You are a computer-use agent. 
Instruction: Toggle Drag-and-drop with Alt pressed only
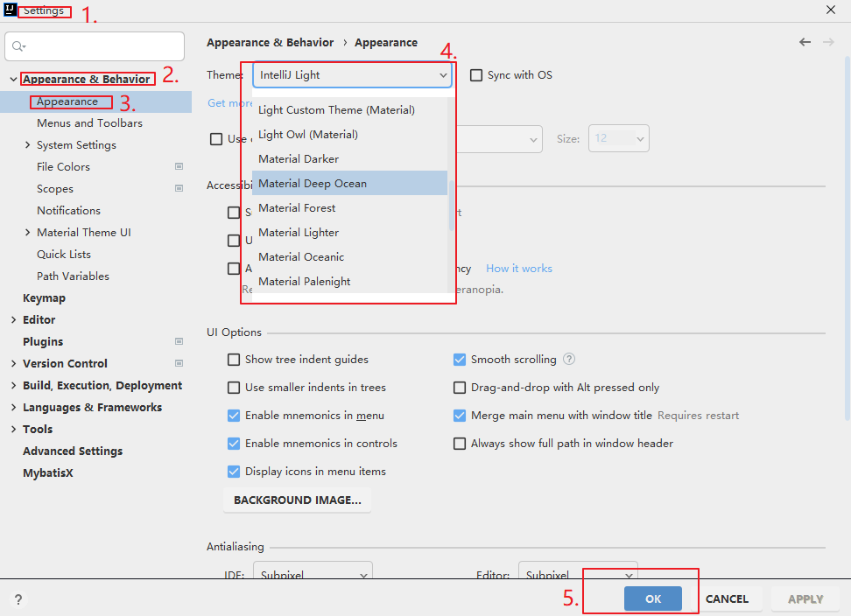[x=459, y=388]
